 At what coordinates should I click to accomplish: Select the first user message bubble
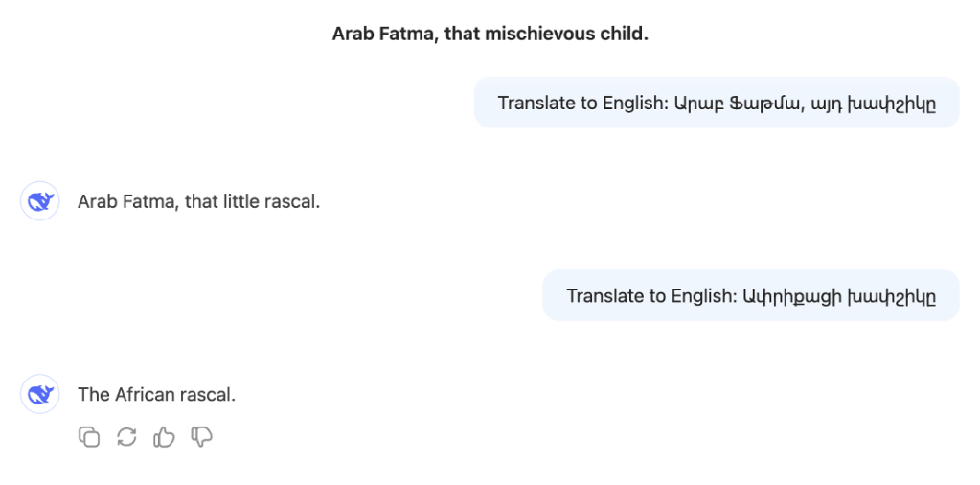716,103
